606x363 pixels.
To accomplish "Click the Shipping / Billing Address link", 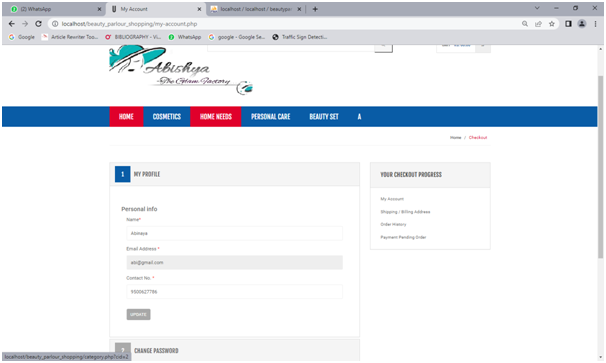I will [x=405, y=212].
